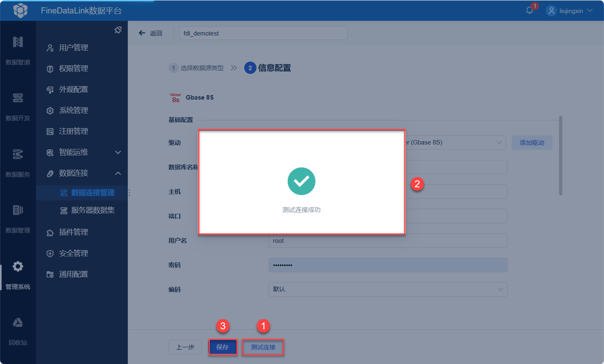
Task: Click the 数据连接 link icon
Action: click(x=50, y=173)
